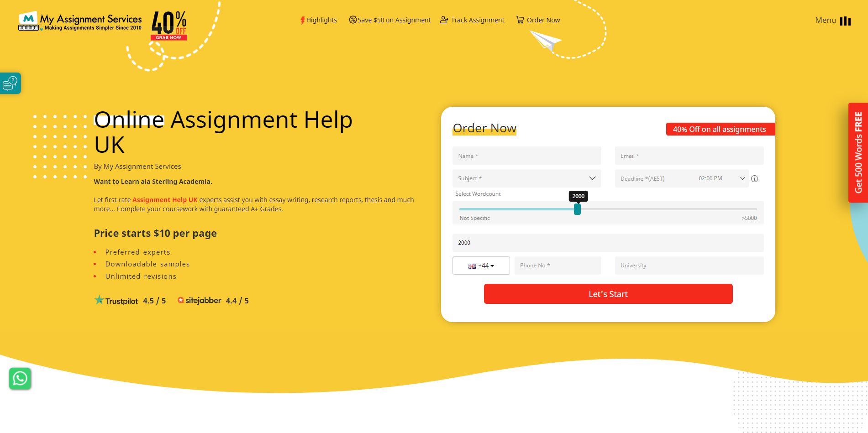The height and width of the screenshot is (433, 868).
Task: Expand the Subject dropdown
Action: coord(526,178)
